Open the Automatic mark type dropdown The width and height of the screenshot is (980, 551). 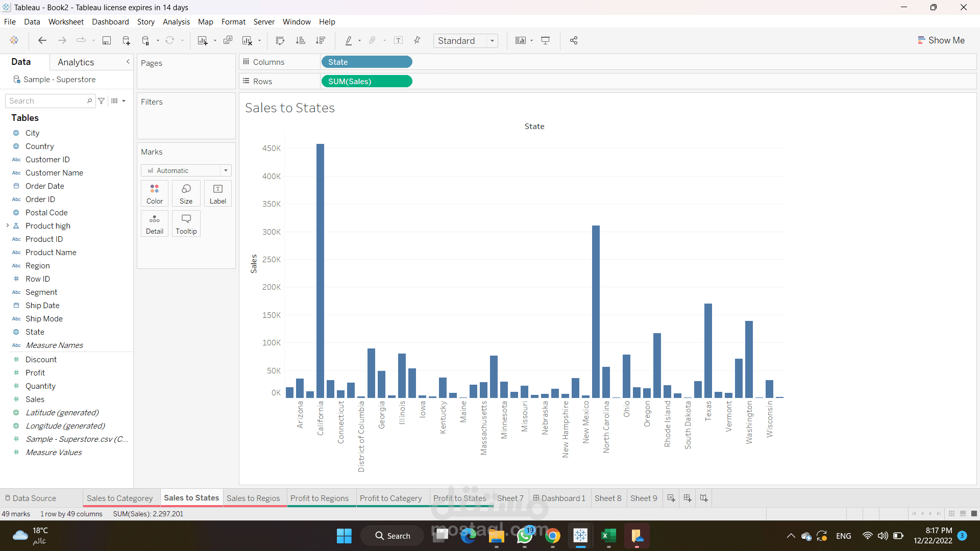click(x=186, y=170)
